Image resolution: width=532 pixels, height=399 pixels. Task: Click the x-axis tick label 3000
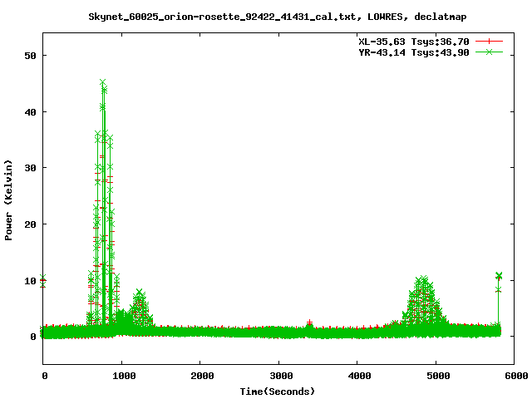[281, 376]
